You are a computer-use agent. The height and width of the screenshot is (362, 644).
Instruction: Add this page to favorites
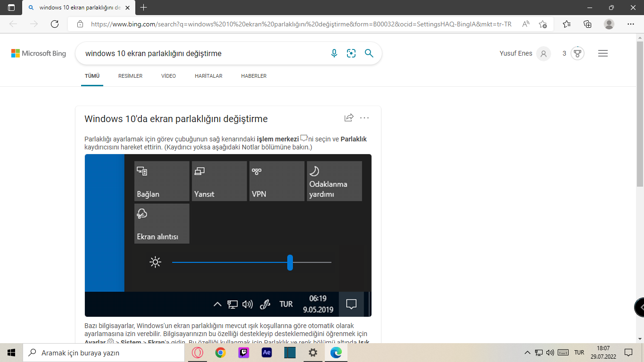[543, 24]
